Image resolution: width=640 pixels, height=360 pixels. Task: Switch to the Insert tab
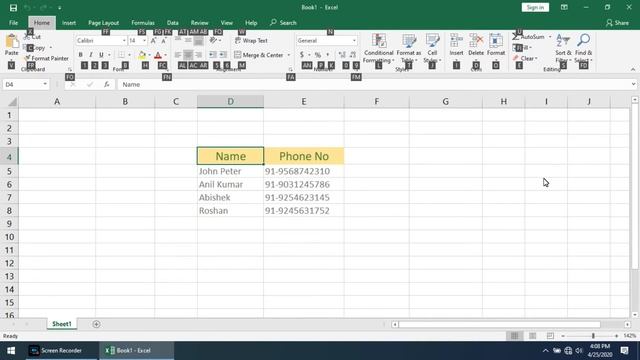pyautogui.click(x=69, y=23)
